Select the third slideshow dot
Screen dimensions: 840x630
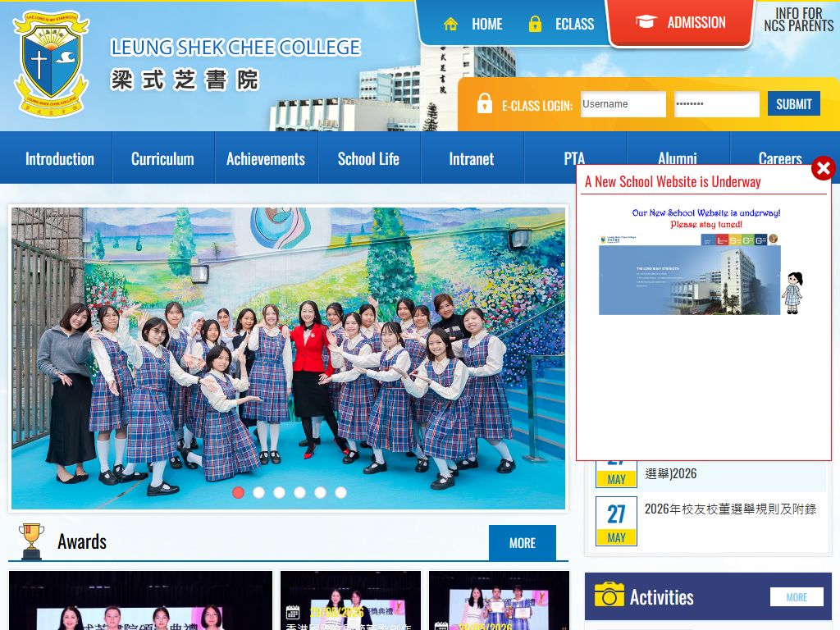pyautogui.click(x=279, y=492)
